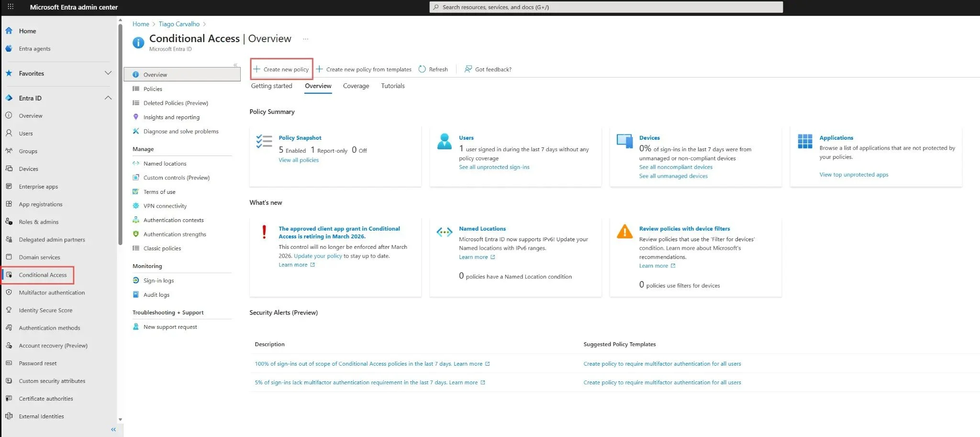Click See all unmanaged devices link
This screenshot has width=980, height=437.
(673, 176)
